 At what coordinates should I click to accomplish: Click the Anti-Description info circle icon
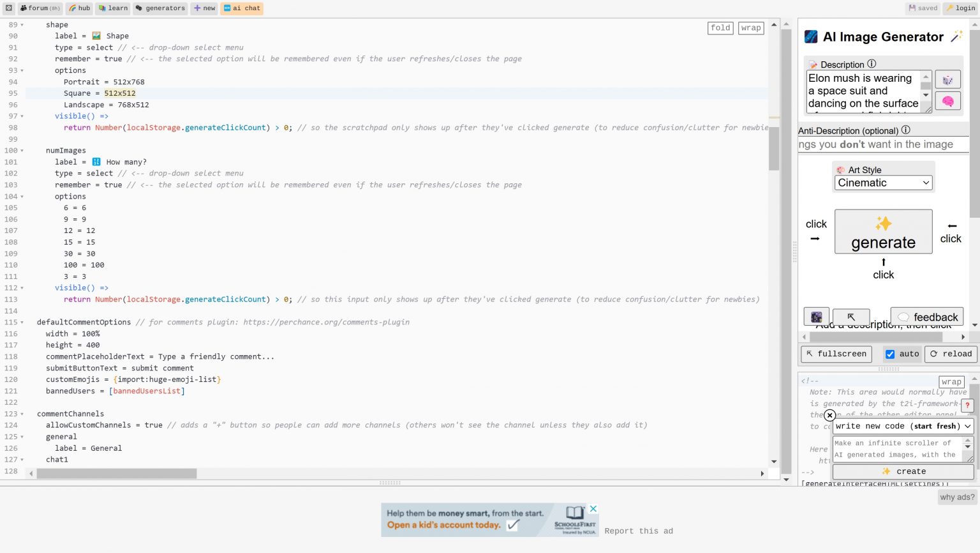click(905, 130)
